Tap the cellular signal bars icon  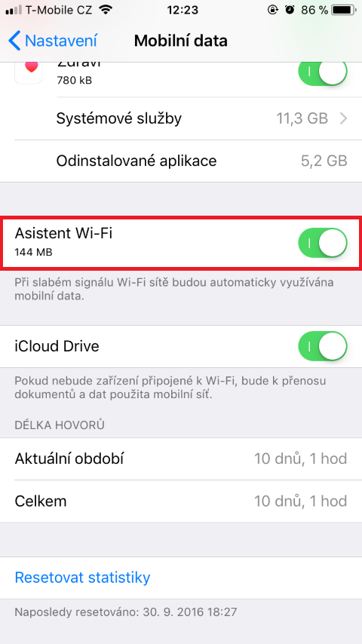coord(14,11)
